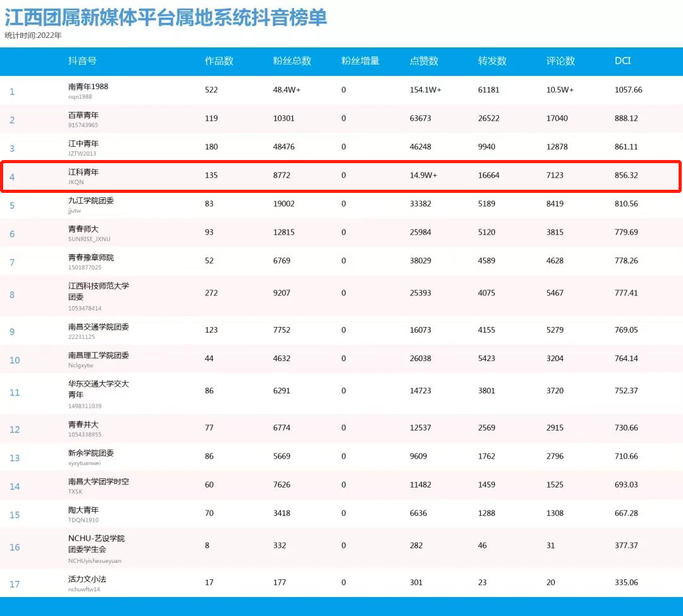Click the 统计时间:2022年 label
The width and height of the screenshot is (683, 616).
pyautogui.click(x=33, y=35)
